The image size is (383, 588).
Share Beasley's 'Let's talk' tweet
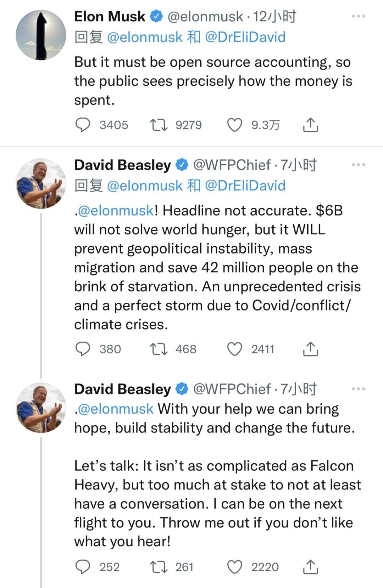tap(310, 567)
